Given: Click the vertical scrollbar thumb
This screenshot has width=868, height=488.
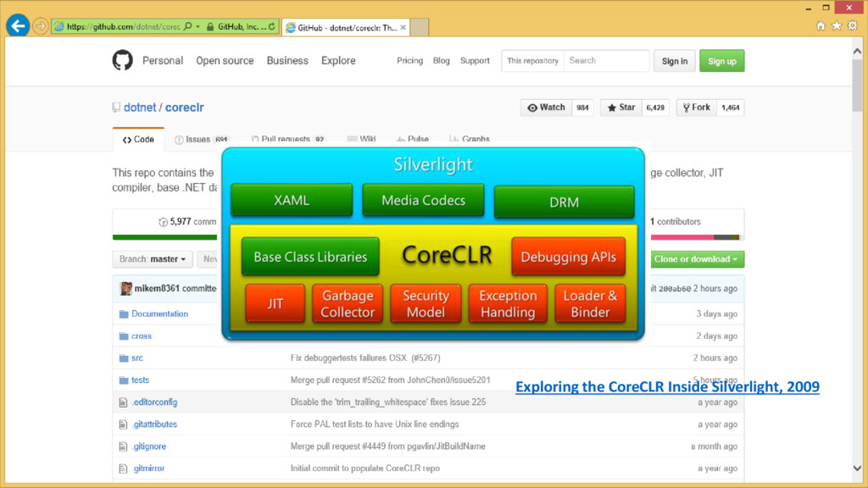Looking at the screenshot, I should coord(857,85).
